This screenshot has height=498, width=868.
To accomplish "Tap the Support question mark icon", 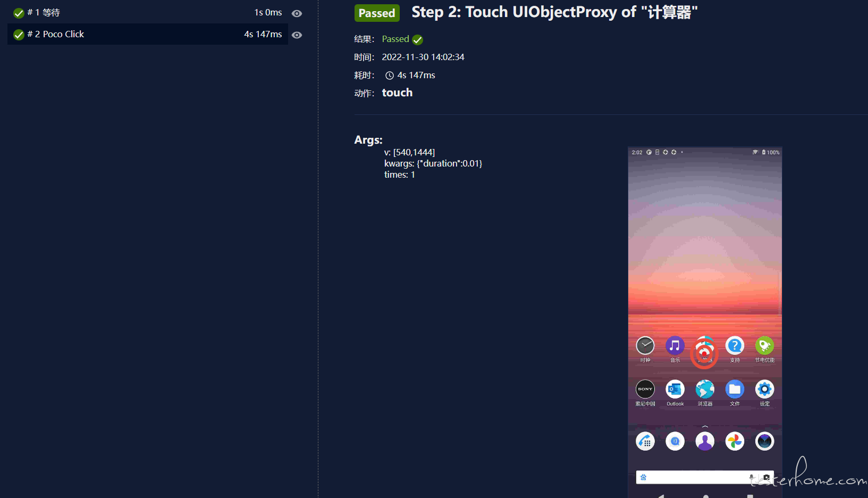I will coord(735,346).
